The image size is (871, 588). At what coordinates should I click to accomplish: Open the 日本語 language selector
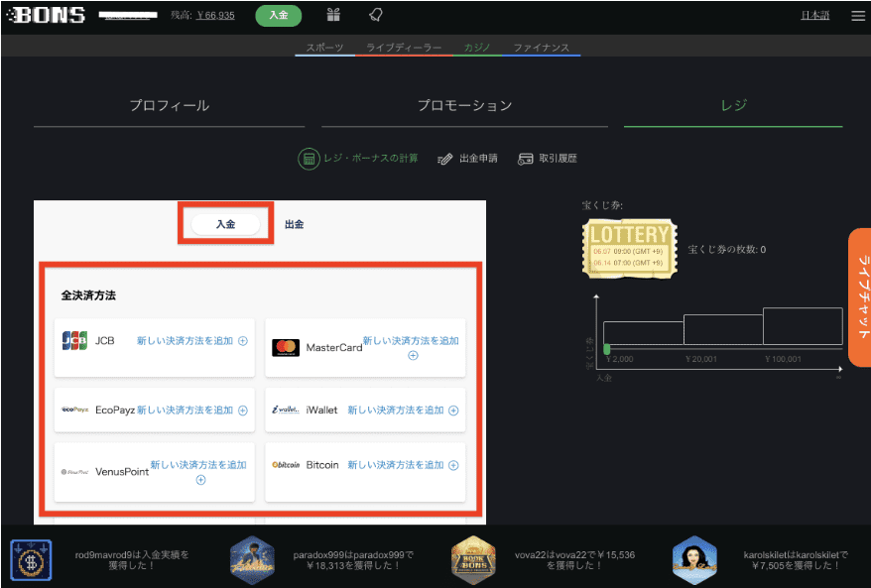tap(814, 16)
